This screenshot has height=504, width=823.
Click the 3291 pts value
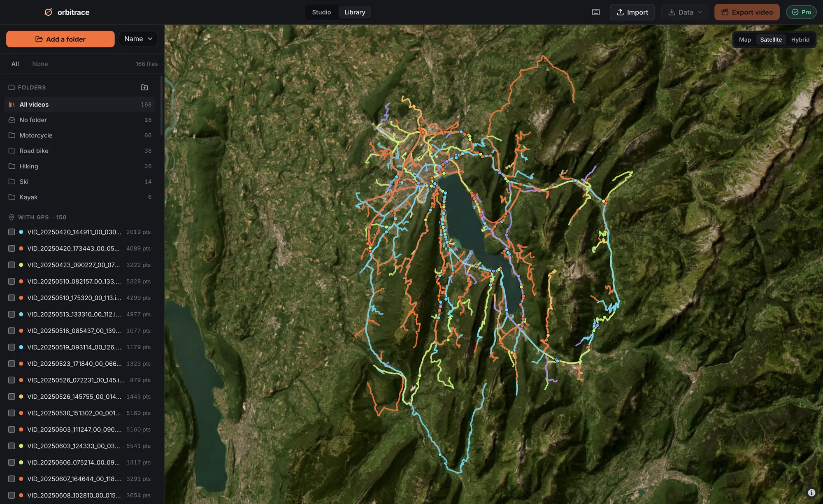[138, 479]
